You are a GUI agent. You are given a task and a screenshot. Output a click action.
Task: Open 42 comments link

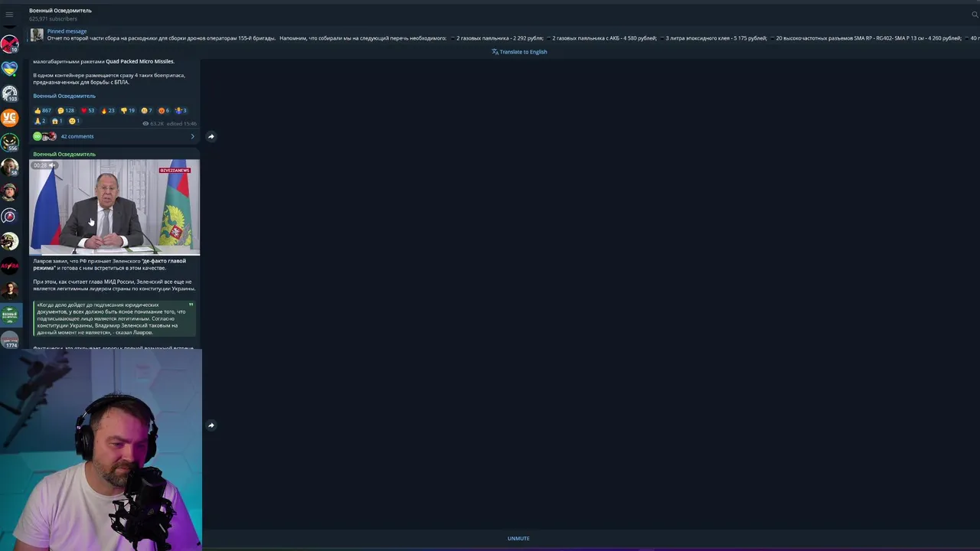77,136
